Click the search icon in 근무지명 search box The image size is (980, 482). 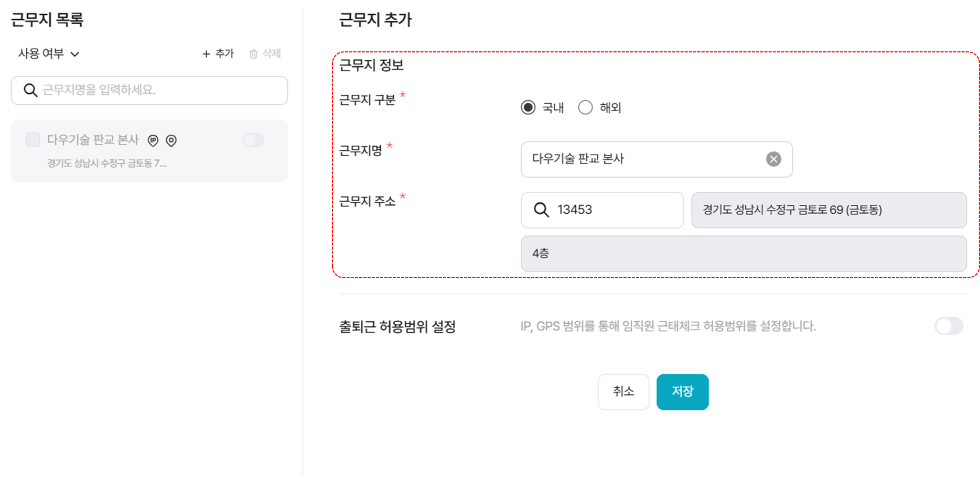[x=30, y=90]
